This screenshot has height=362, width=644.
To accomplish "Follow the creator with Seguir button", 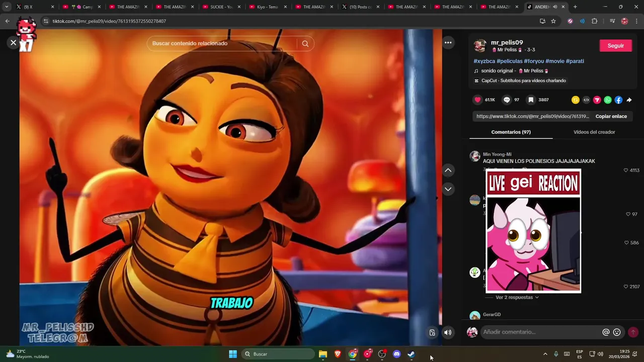I will 615,46.
